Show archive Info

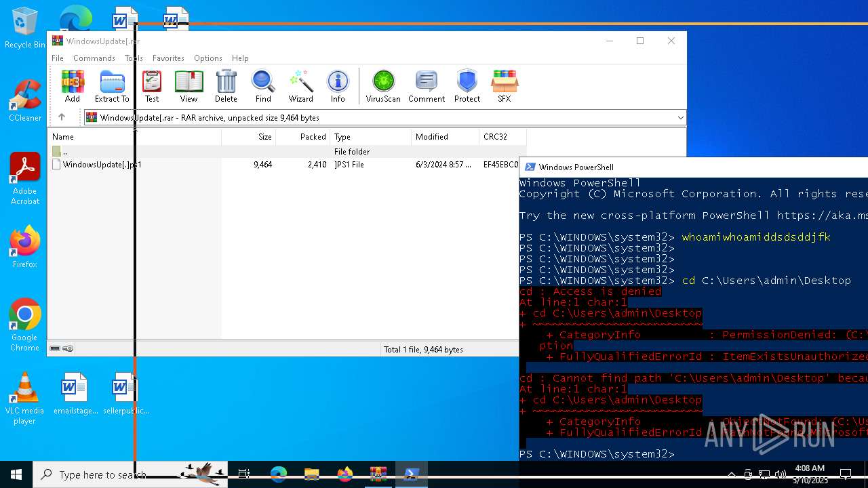click(x=338, y=86)
